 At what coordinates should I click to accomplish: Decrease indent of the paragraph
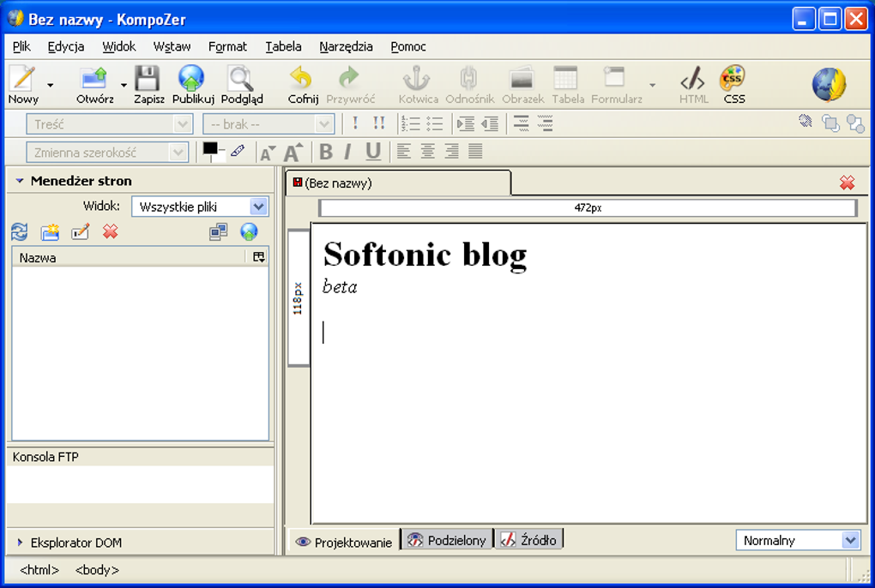(x=490, y=123)
